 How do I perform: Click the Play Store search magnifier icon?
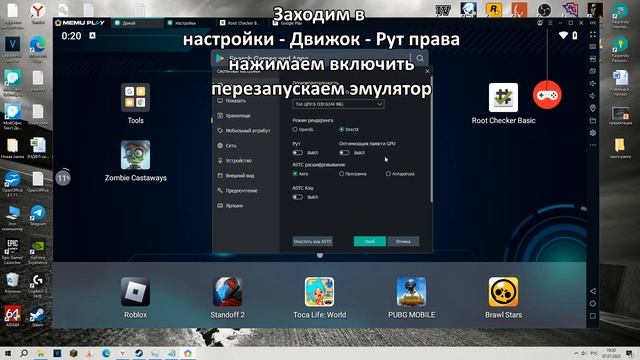point(420,58)
